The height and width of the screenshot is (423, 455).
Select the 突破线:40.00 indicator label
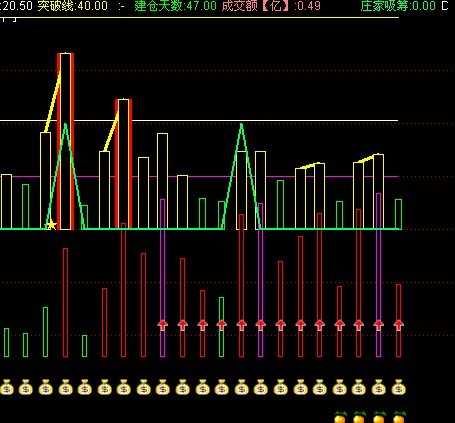click(73, 6)
